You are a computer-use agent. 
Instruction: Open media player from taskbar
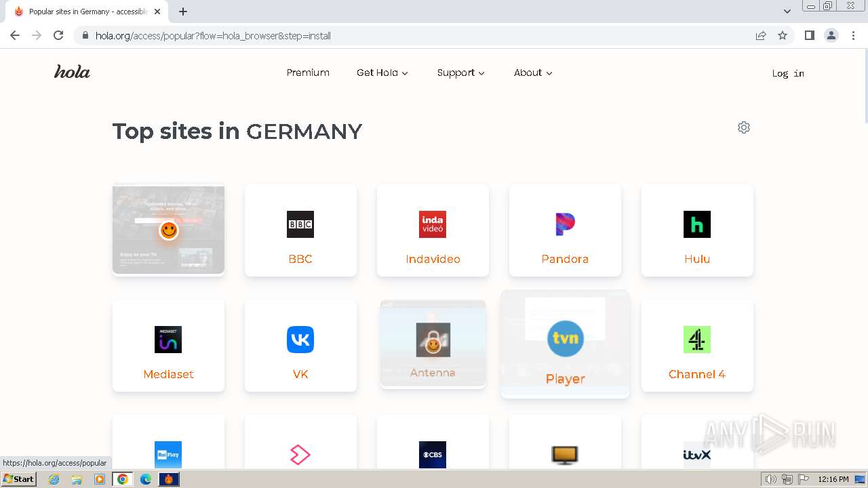100,479
